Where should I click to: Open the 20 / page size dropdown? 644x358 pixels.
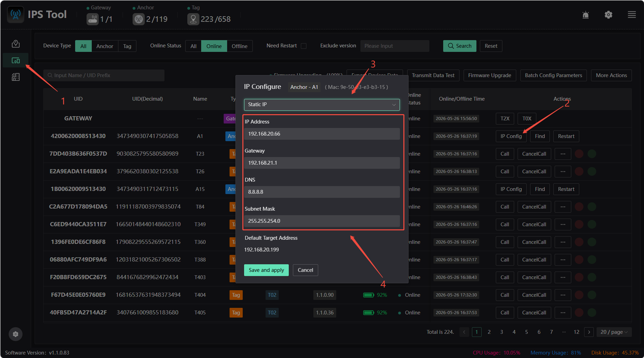[614, 332]
